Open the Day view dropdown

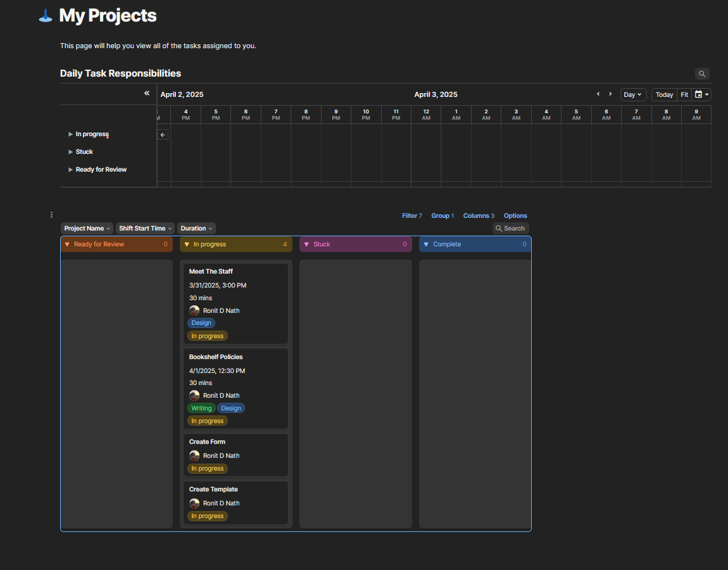tap(633, 94)
